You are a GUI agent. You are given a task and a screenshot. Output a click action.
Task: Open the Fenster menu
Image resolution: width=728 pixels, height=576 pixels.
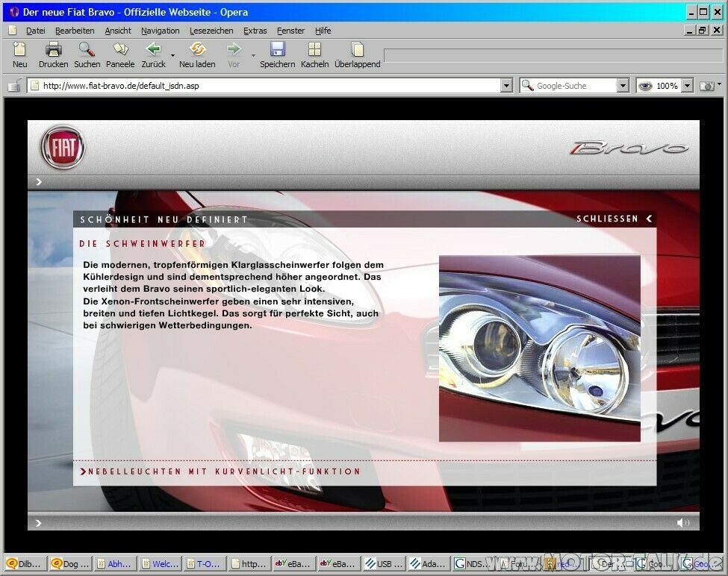pyautogui.click(x=290, y=31)
